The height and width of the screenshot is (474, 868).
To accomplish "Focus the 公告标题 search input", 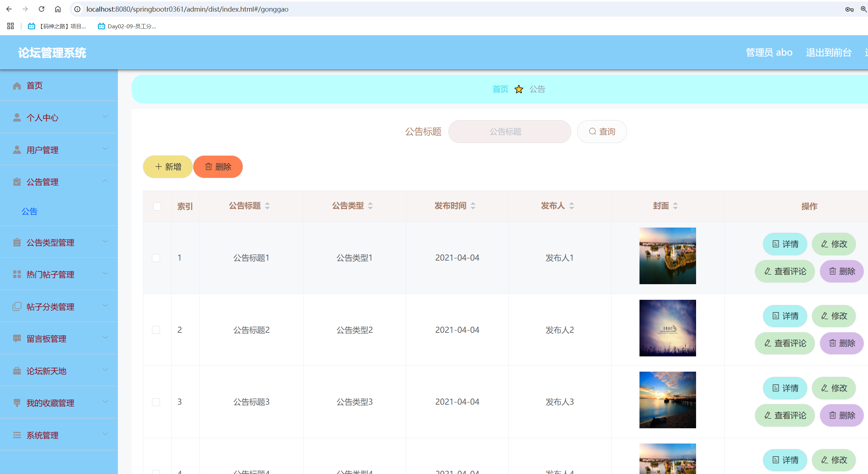I will [510, 131].
